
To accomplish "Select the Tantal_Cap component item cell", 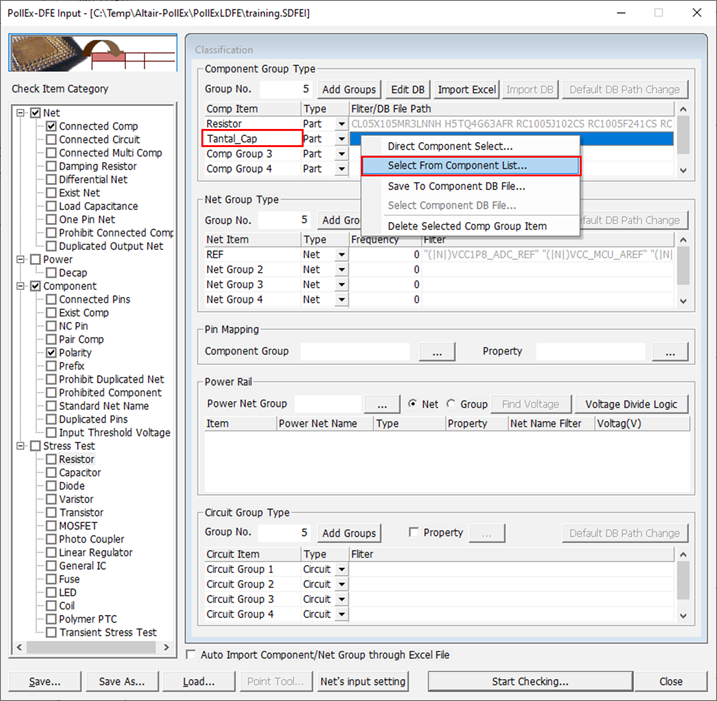I will 251,139.
